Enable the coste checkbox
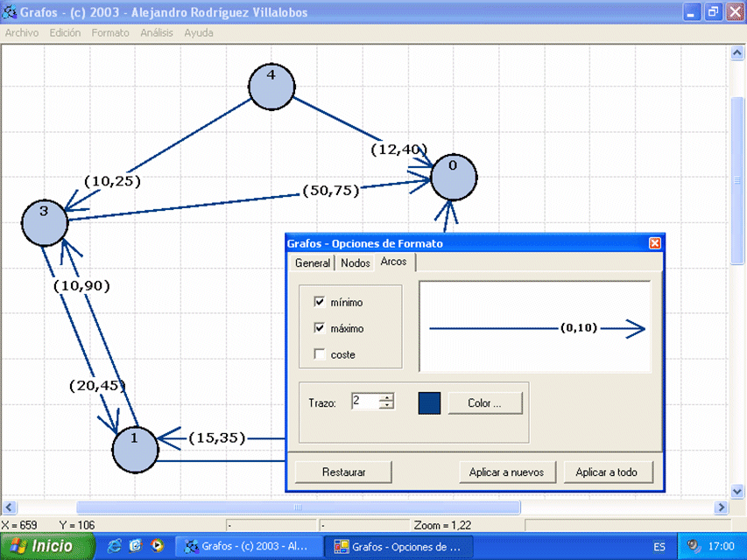Screen dimensions: 747x560 [x=320, y=355]
